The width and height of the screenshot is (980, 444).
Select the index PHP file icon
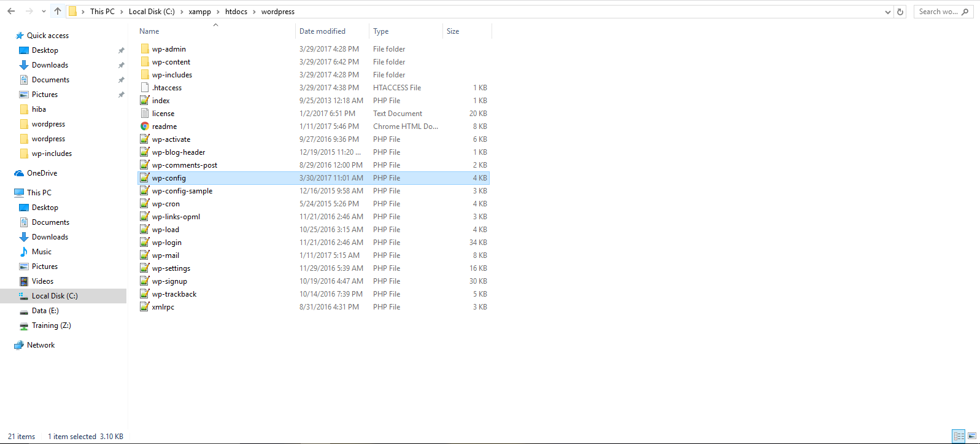[145, 100]
